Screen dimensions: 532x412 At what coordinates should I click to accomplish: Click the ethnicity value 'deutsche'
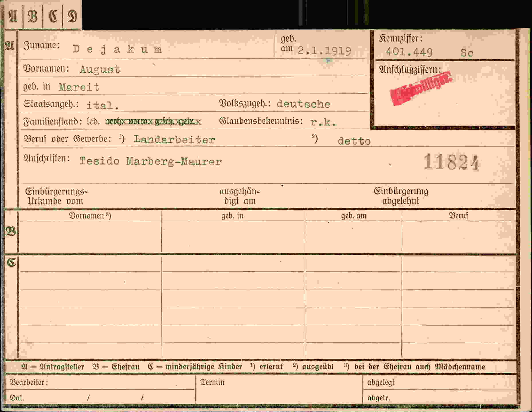303,104
